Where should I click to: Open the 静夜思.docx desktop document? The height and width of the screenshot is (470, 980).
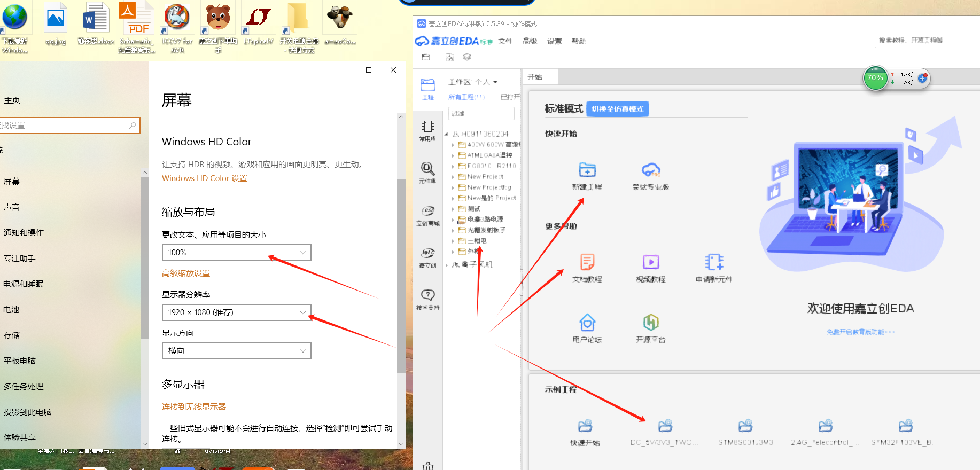point(96,24)
